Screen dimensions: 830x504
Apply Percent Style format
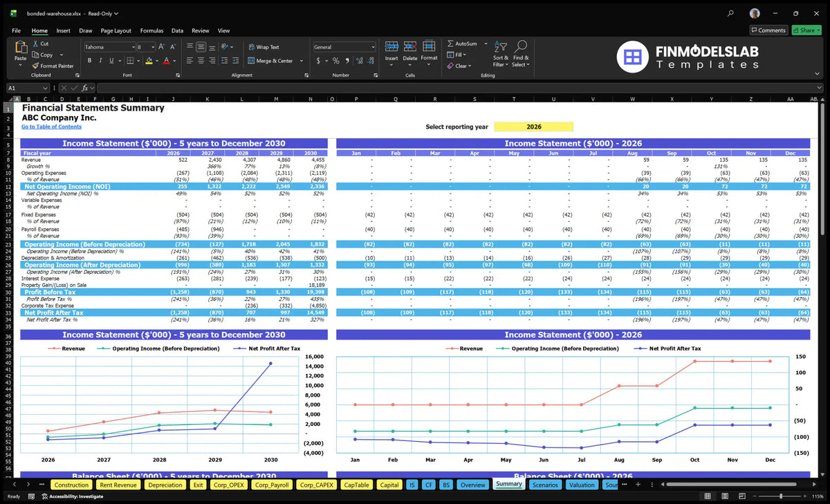click(337, 61)
